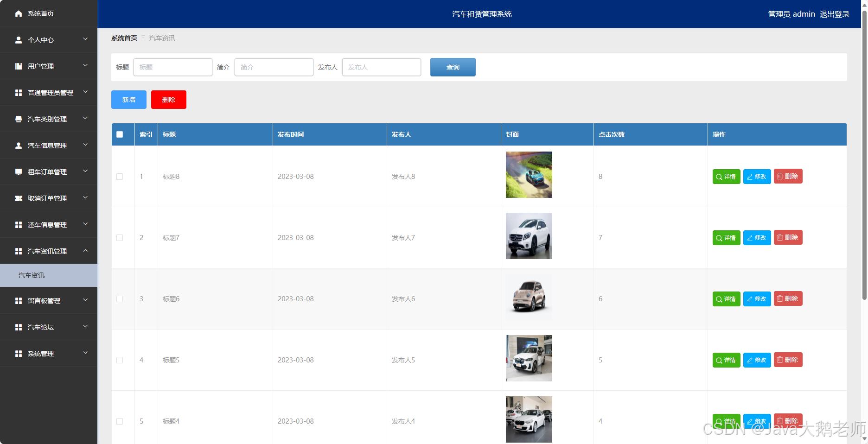868x444 pixels.
Task: Click the 系统首页 breadcrumb link
Action: 124,38
